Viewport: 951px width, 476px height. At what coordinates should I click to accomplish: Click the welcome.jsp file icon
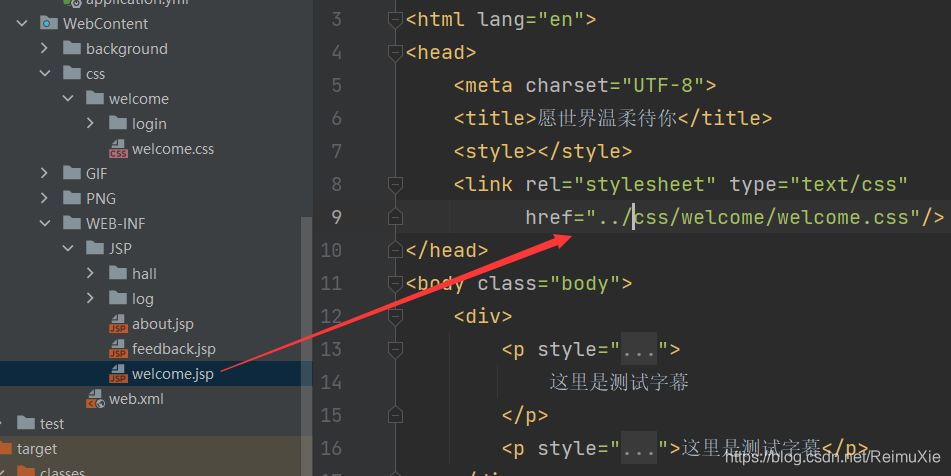(x=118, y=374)
